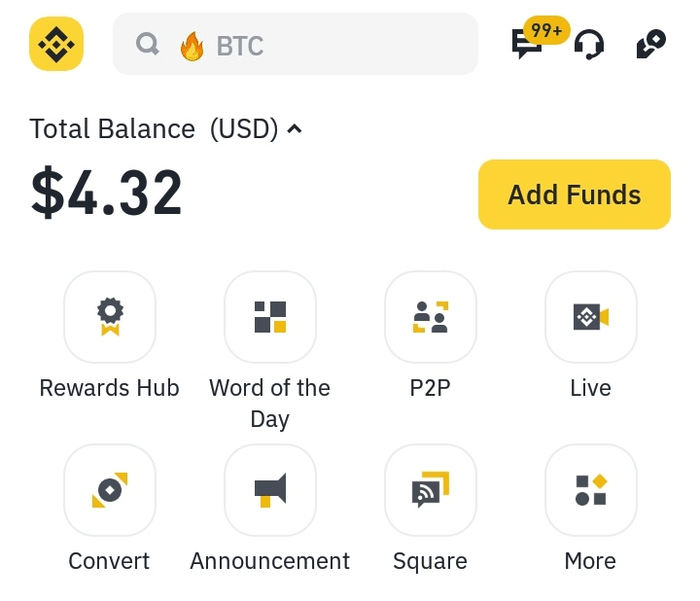
Task: Open the Convert icon
Action: (110, 490)
